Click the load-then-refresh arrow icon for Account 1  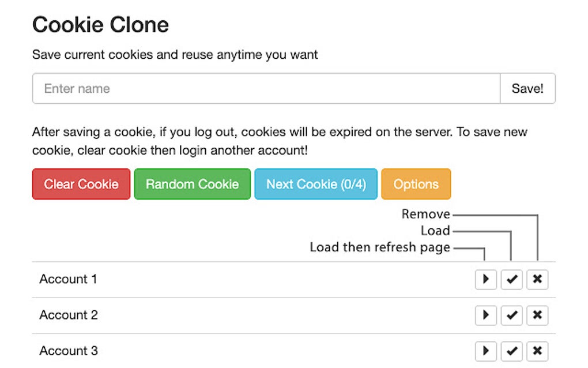coord(486,279)
